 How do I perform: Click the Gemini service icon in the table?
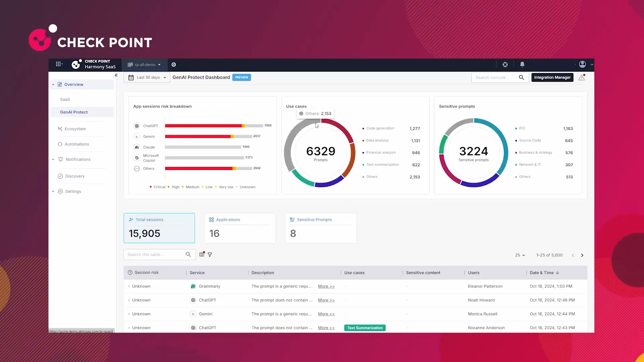tap(193, 314)
